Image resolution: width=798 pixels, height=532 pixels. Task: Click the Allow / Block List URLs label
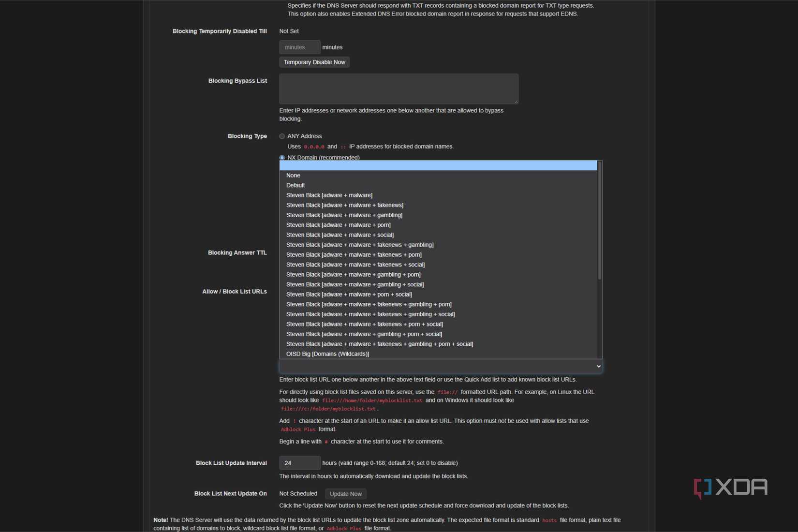click(x=234, y=292)
